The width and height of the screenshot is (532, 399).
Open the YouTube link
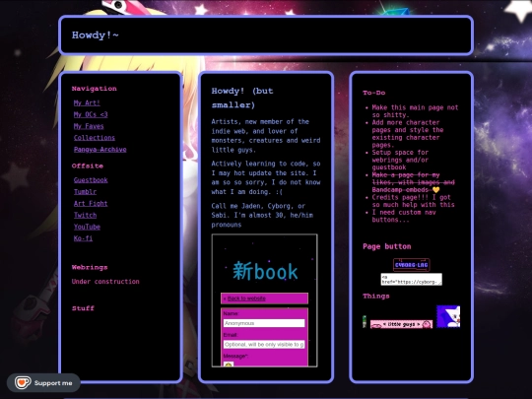[87, 227]
